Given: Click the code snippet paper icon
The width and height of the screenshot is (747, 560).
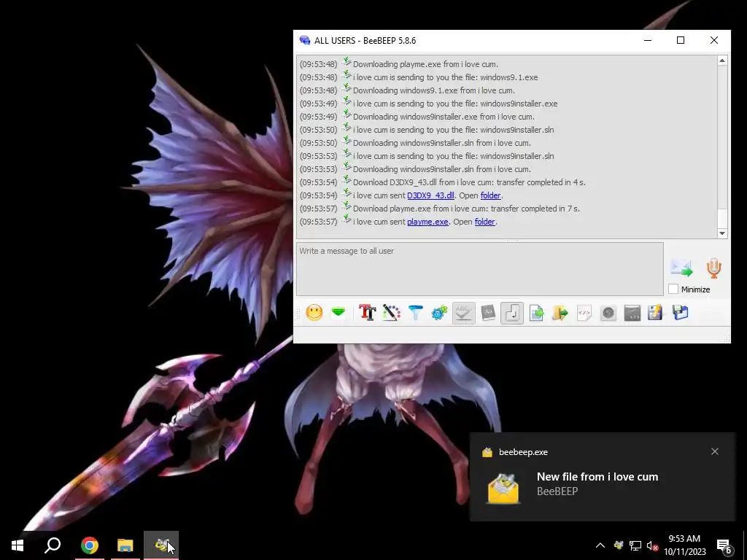Looking at the screenshot, I should click(584, 313).
